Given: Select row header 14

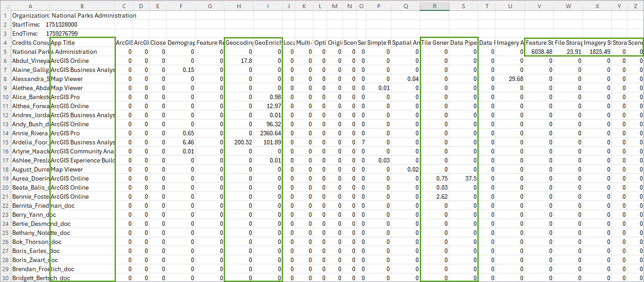Looking at the screenshot, I should [x=5, y=133].
